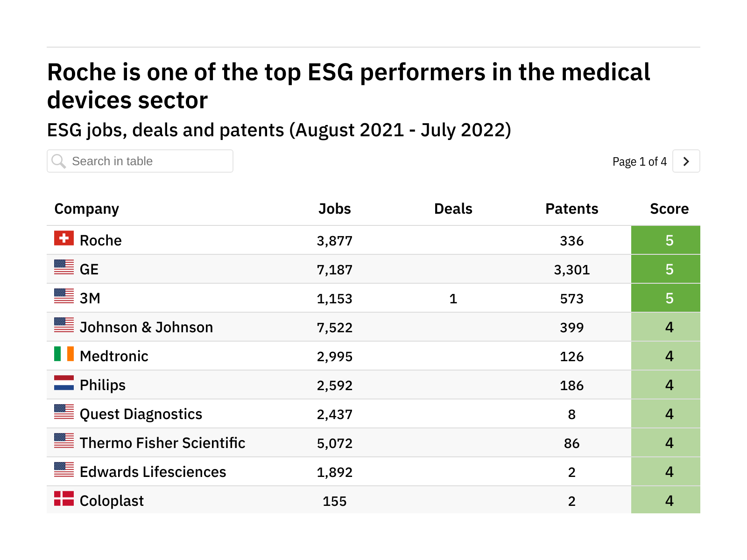Sort by the Deals column header

pos(453,209)
